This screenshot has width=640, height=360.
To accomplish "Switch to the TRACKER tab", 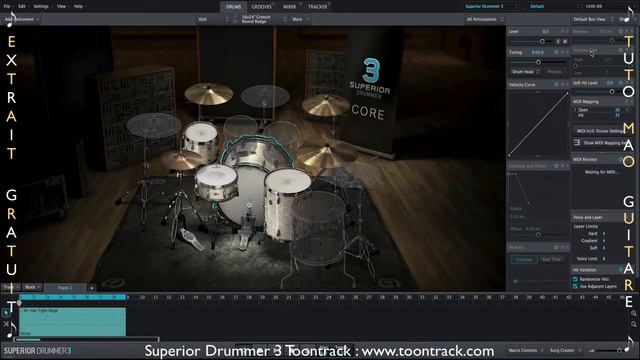I will pos(317,7).
